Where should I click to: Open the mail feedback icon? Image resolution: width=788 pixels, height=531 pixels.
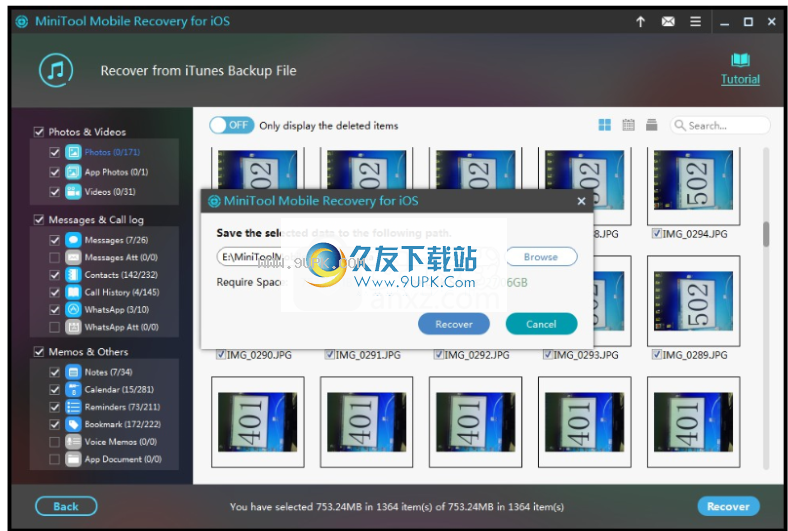point(668,22)
